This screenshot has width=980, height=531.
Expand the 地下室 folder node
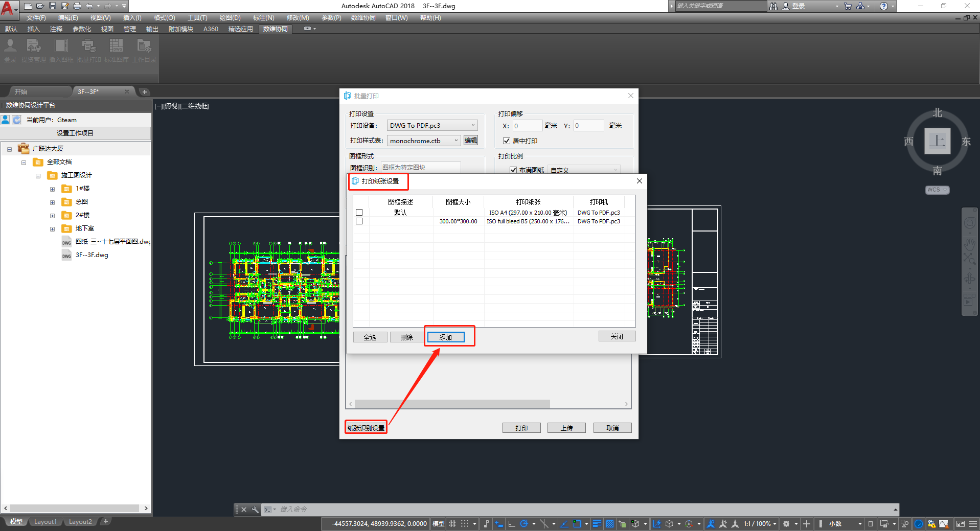click(x=52, y=229)
